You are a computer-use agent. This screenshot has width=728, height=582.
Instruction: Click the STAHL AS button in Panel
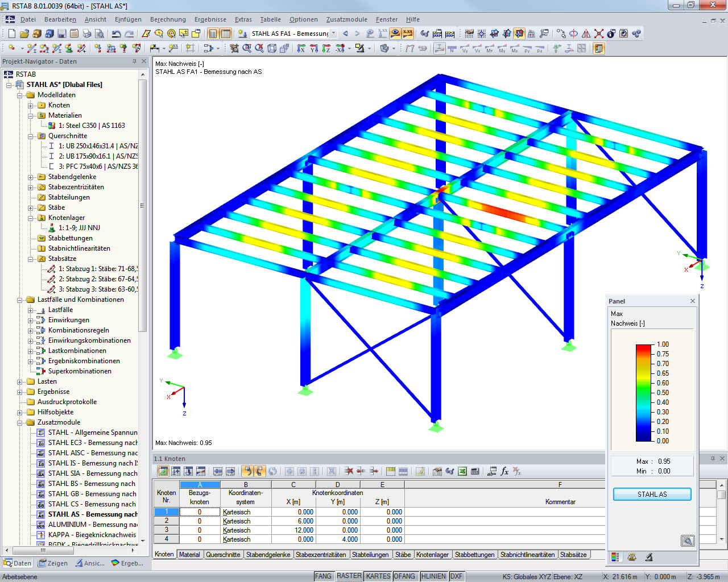click(x=652, y=494)
